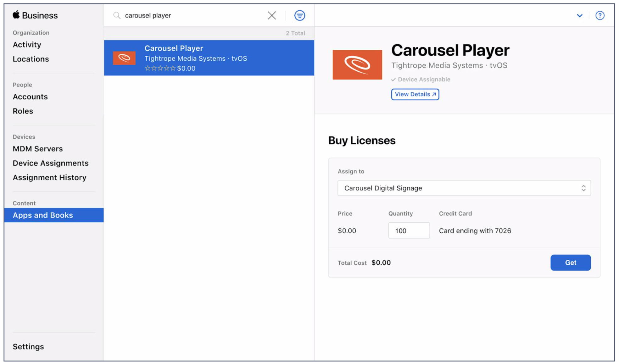The width and height of the screenshot is (619, 364).
Task: Click the star rating in search result
Action: coord(160,68)
